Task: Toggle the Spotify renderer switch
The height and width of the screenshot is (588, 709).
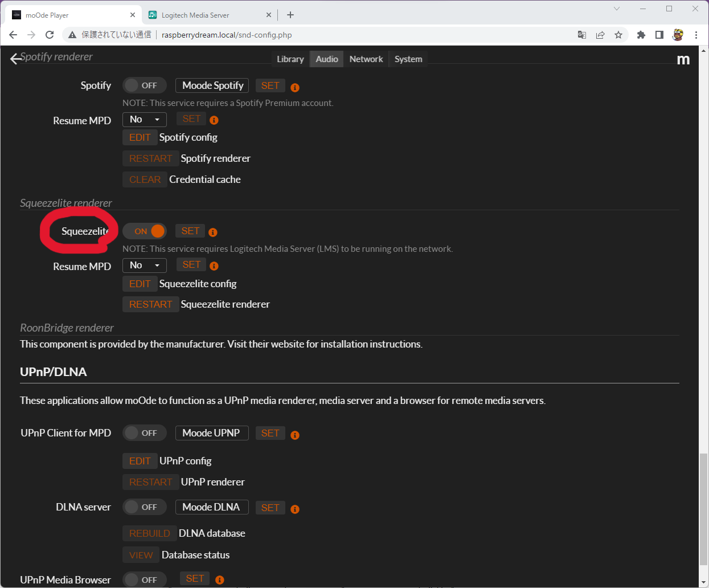Action: point(145,85)
